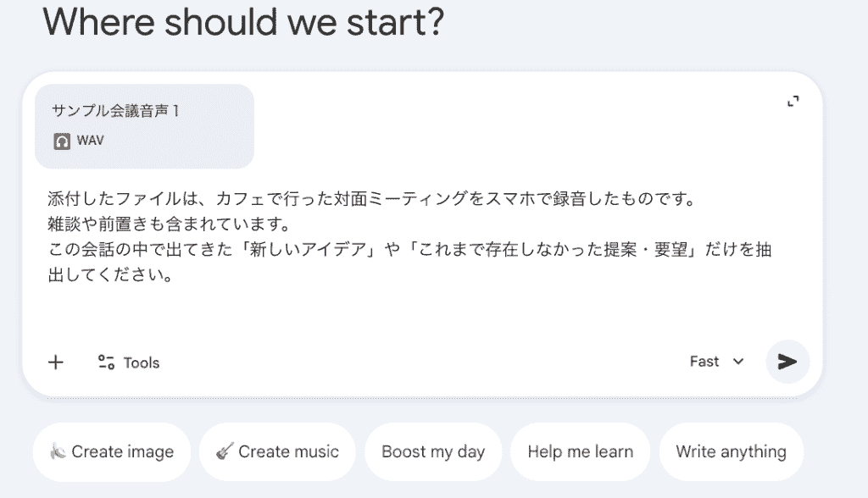This screenshot has width=868, height=498.
Task: Click the guitar icon in Create music
Action: click(225, 452)
